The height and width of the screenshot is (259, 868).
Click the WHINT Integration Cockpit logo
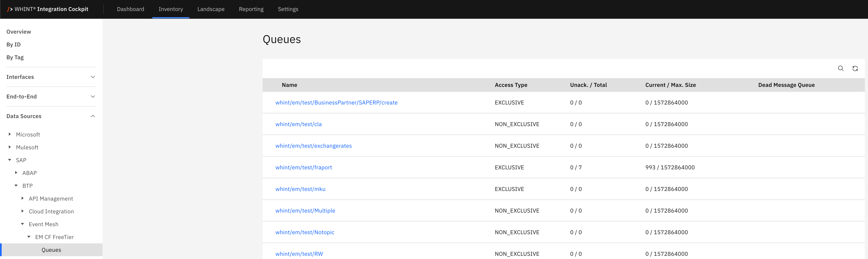click(48, 9)
